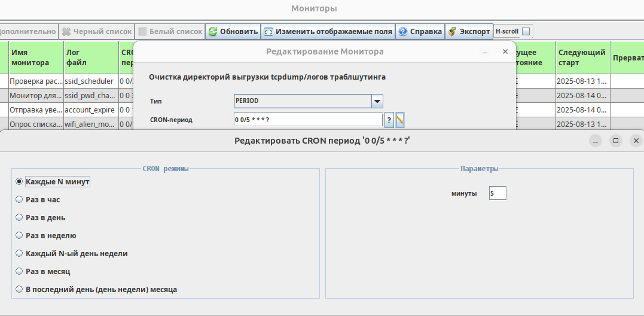
Task: Maximize the Редактировать CRON период window
Action: [616, 141]
